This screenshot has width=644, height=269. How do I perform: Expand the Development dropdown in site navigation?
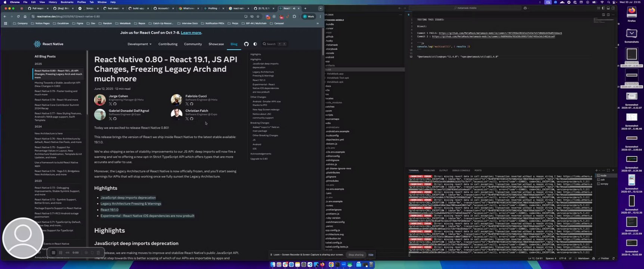(139, 44)
